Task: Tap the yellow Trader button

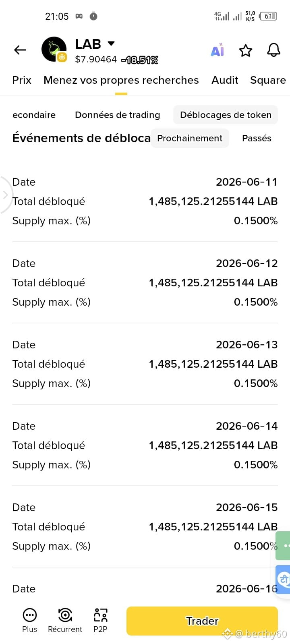Action: (x=202, y=621)
